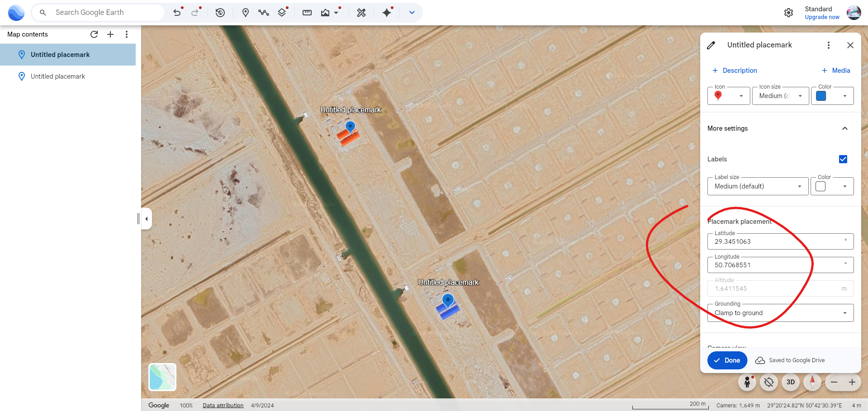Zoom in the map
Image resolution: width=868 pixels, height=411 pixels.
point(852,382)
